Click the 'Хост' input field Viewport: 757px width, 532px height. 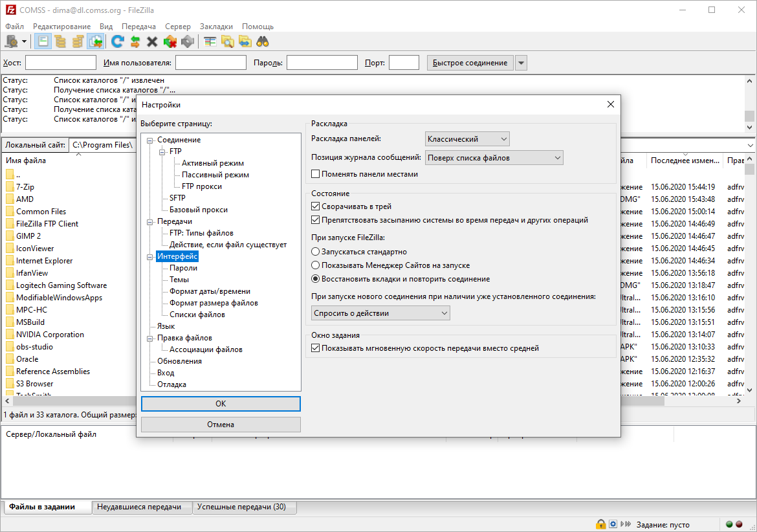[x=61, y=63]
